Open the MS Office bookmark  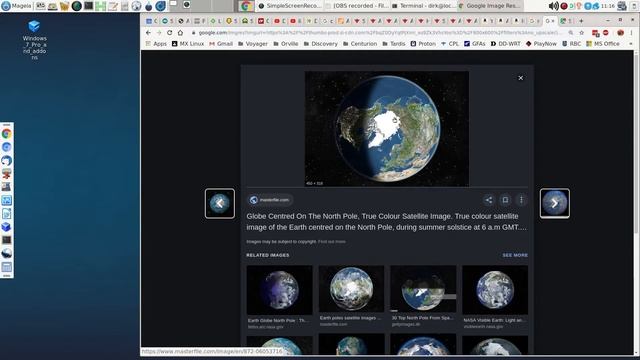pyautogui.click(x=603, y=44)
